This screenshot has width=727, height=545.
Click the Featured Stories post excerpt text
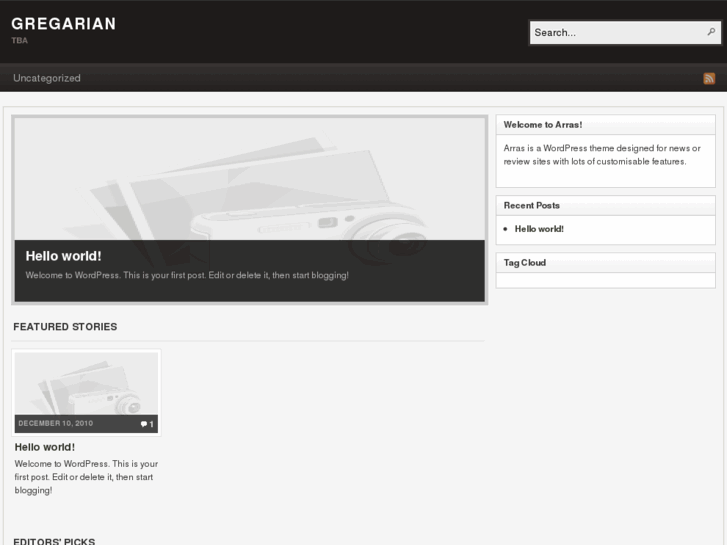pos(86,477)
